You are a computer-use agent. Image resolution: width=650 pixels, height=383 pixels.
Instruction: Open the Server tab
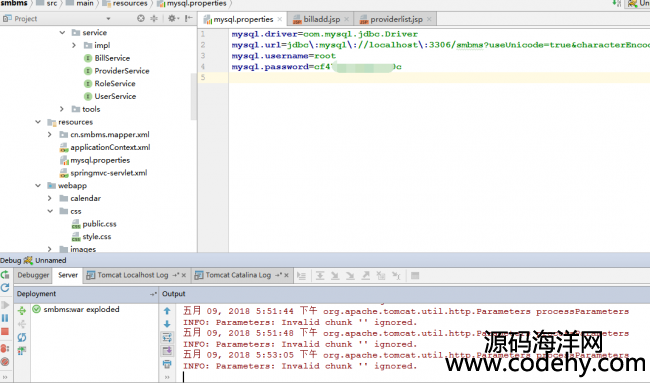pos(68,275)
